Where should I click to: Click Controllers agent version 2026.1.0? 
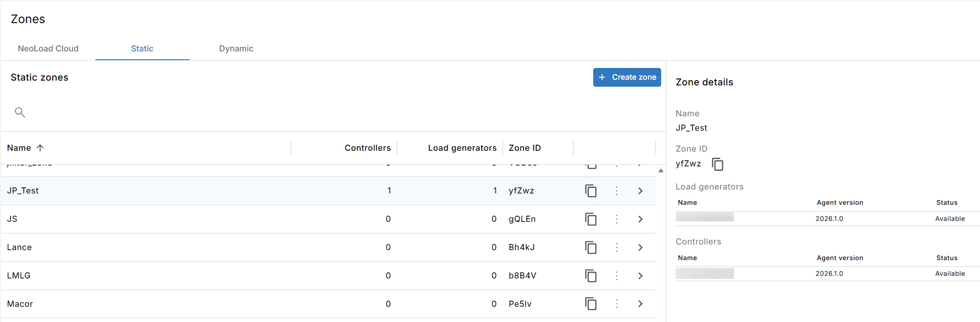point(829,274)
